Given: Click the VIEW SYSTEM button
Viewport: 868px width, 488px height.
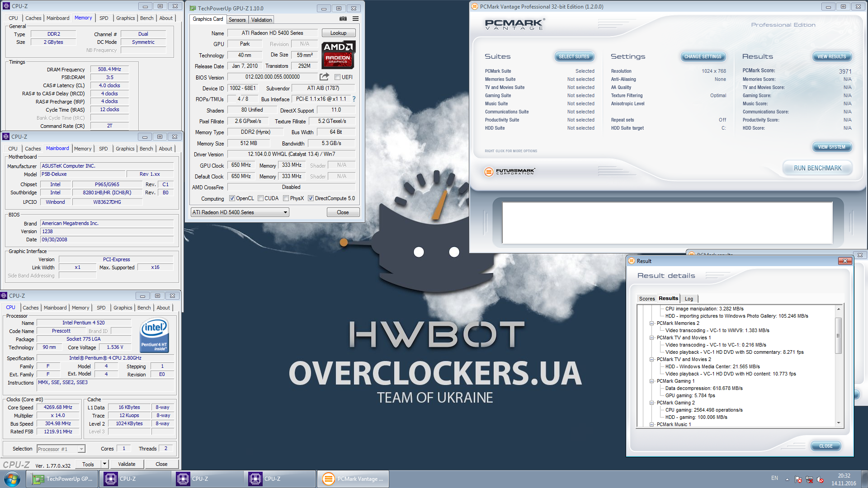Looking at the screenshot, I should [x=831, y=147].
